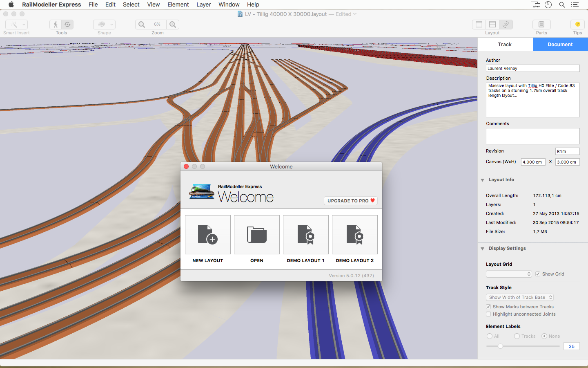This screenshot has width=588, height=368.
Task: Click the RailModeller Express train logo
Action: point(202,192)
